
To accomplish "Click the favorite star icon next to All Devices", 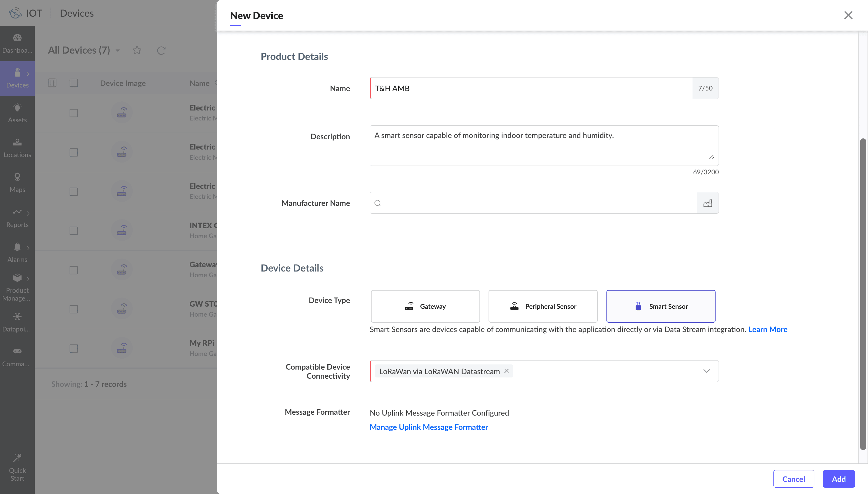I will [137, 50].
